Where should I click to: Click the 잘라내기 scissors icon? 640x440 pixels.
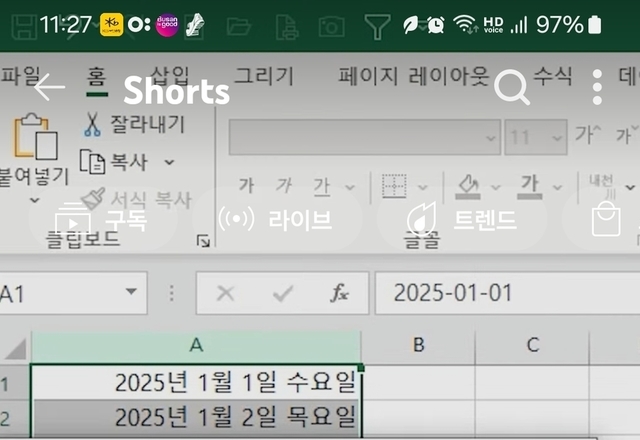pos(92,125)
